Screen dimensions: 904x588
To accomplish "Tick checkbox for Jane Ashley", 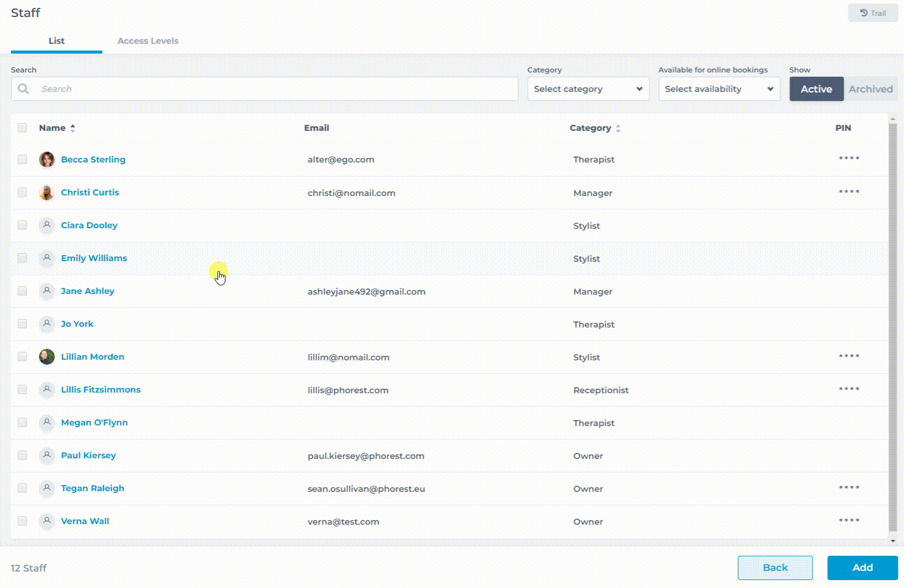I will tap(23, 291).
